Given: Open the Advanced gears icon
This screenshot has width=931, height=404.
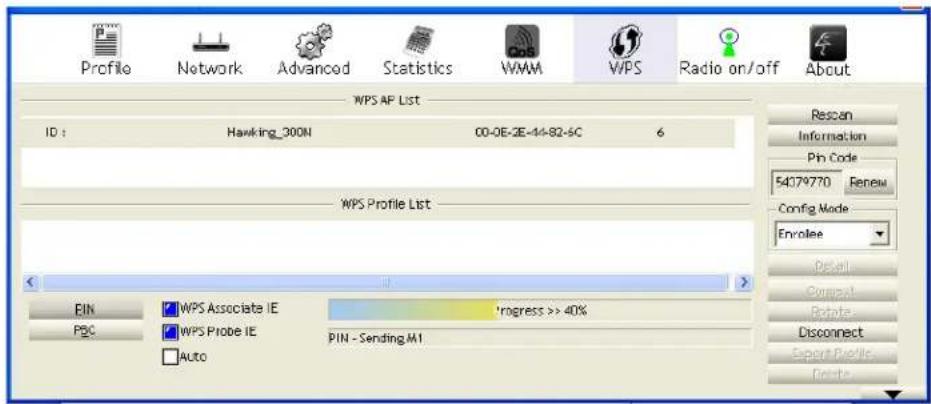Looking at the screenshot, I should pyautogui.click(x=313, y=50).
